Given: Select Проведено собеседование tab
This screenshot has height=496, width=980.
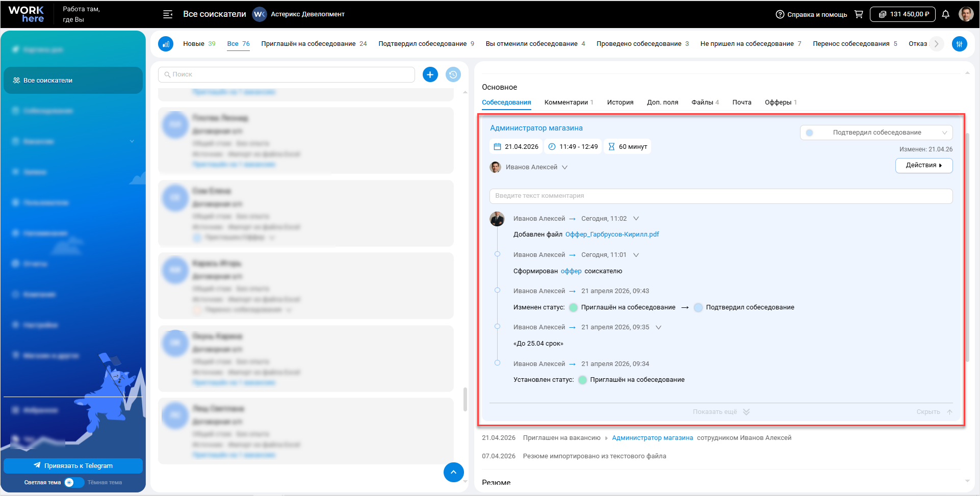Looking at the screenshot, I should [x=642, y=44].
